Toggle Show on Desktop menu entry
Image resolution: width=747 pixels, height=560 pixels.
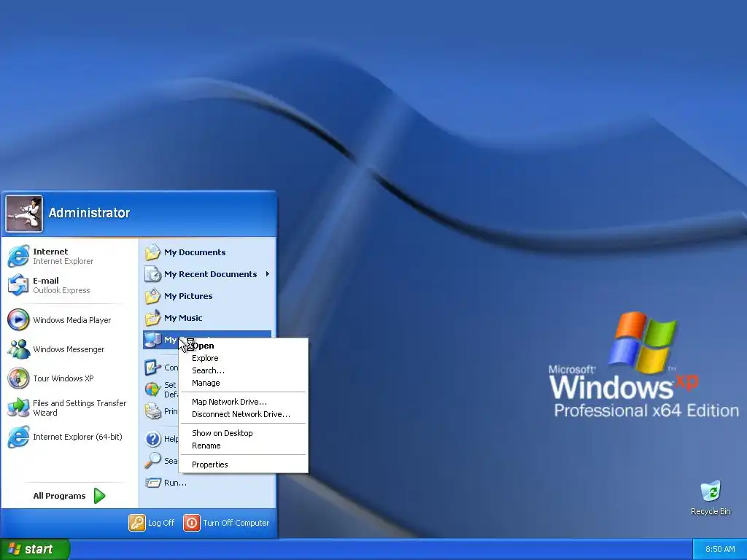pos(244,433)
